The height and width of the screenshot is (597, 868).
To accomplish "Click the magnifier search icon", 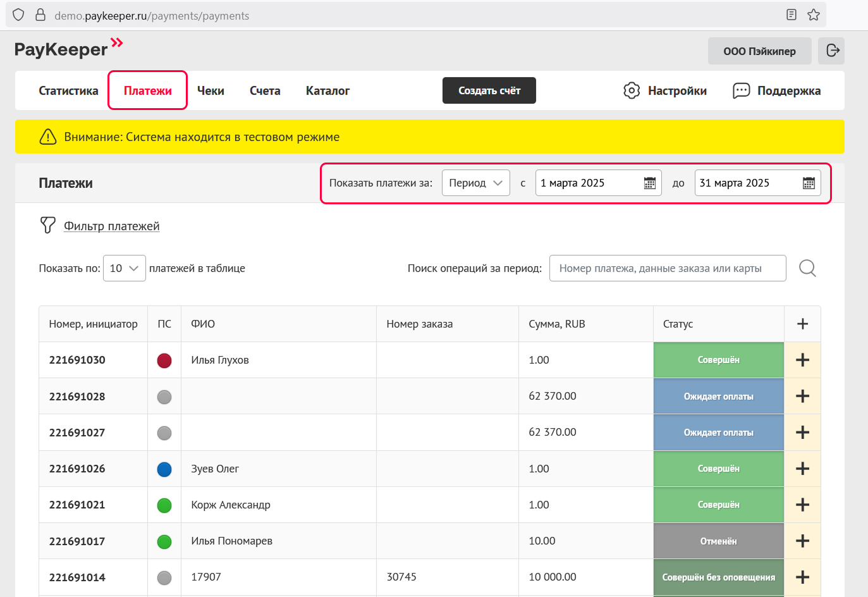I will tap(807, 268).
